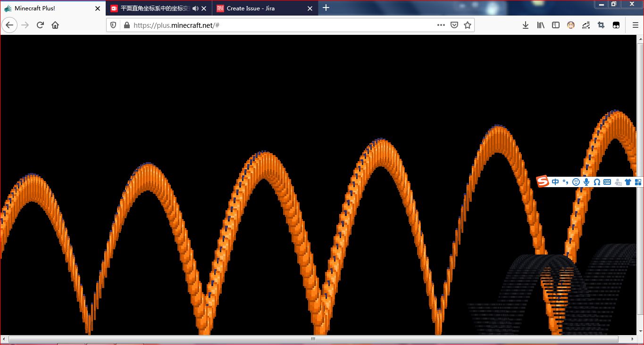Show the browser sidebar
644x345 pixels.
[556, 25]
